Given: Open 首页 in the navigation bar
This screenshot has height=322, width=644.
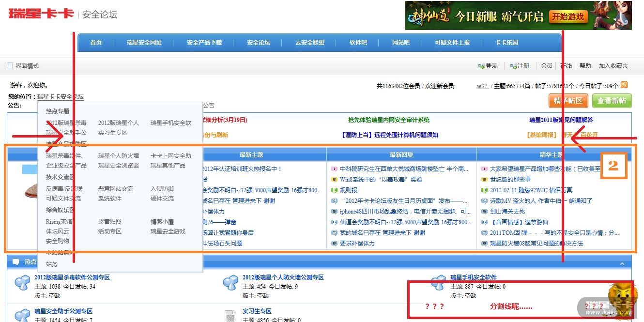Looking at the screenshot, I should click(x=96, y=43).
